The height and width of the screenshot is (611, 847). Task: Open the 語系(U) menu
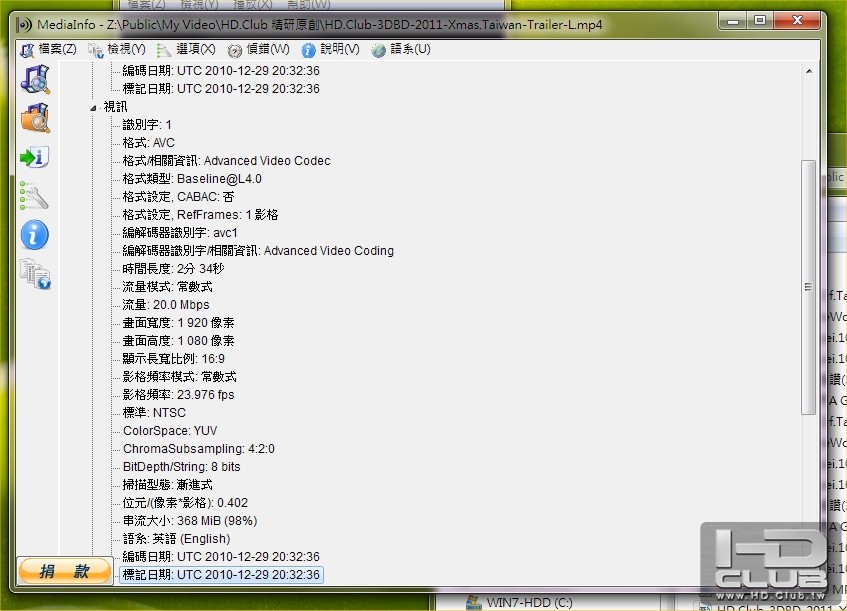(401, 49)
